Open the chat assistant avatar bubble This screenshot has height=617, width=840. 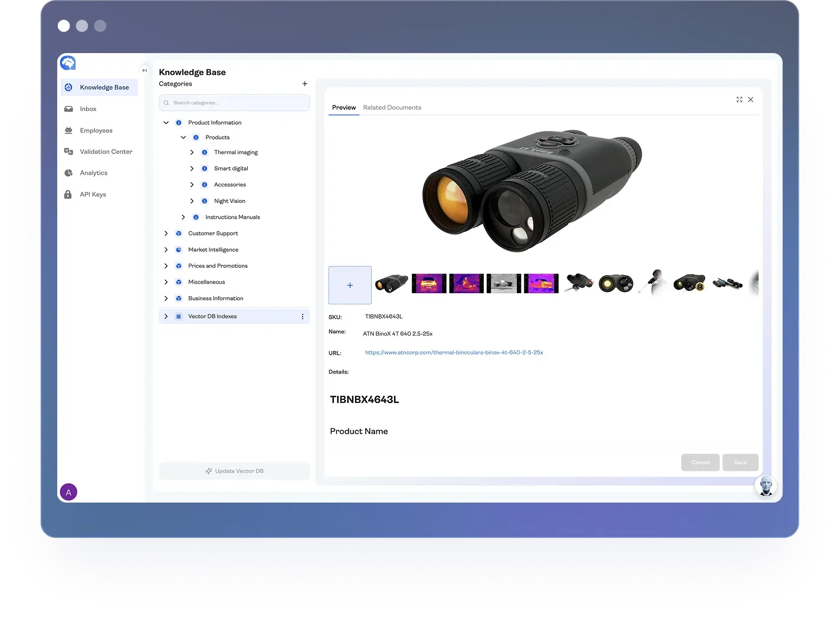click(766, 486)
